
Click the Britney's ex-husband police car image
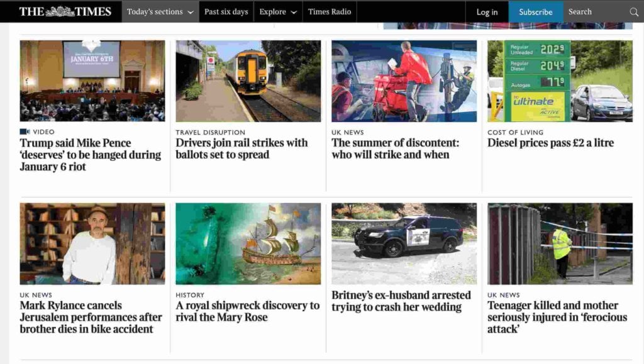[x=403, y=243]
